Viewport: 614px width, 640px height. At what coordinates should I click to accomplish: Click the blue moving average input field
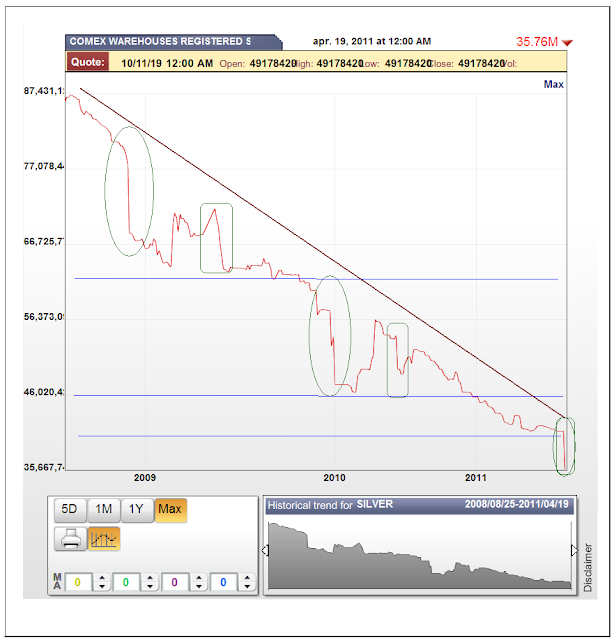click(223, 582)
